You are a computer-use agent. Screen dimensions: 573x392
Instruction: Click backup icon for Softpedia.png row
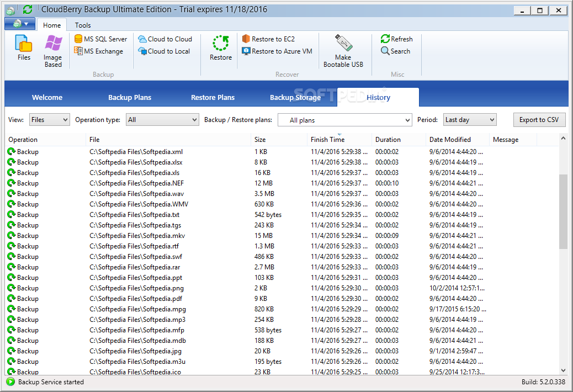point(12,288)
